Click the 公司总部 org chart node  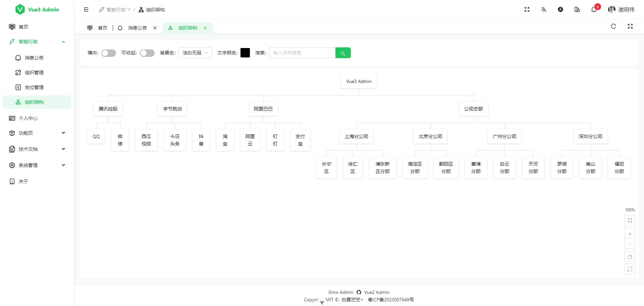point(473,109)
